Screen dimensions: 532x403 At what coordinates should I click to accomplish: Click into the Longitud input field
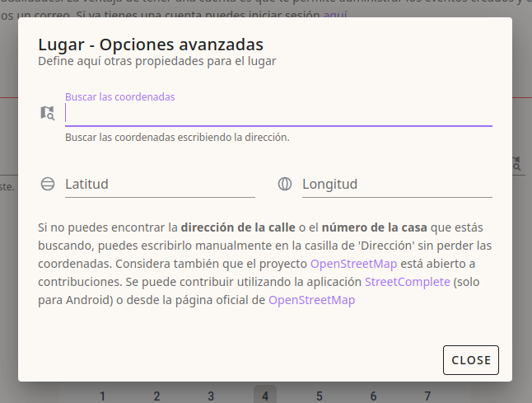pos(396,184)
